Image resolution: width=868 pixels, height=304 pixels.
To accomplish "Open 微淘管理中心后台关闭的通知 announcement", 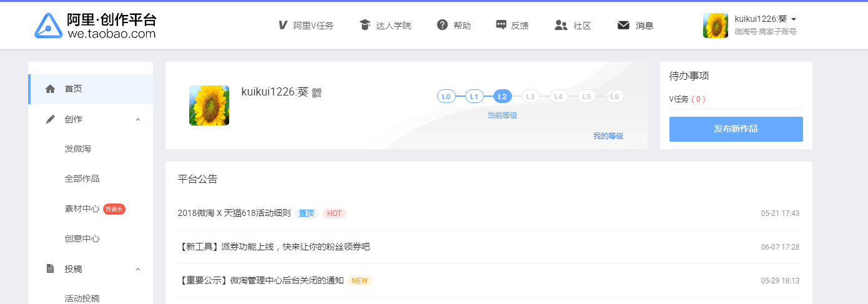I will pyautogui.click(x=261, y=281).
